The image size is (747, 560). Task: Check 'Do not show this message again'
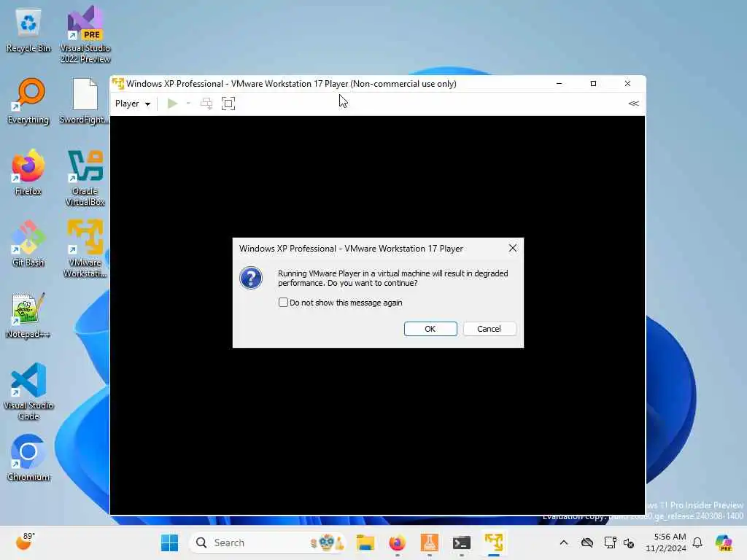coord(284,303)
